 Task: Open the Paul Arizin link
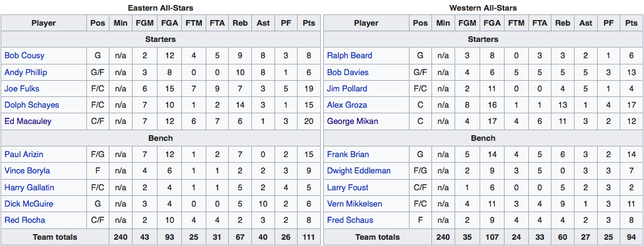point(24,154)
